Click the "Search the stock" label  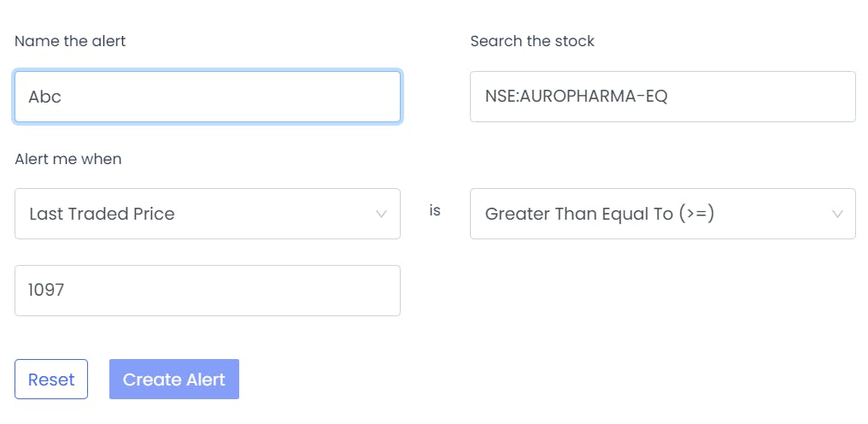click(532, 41)
